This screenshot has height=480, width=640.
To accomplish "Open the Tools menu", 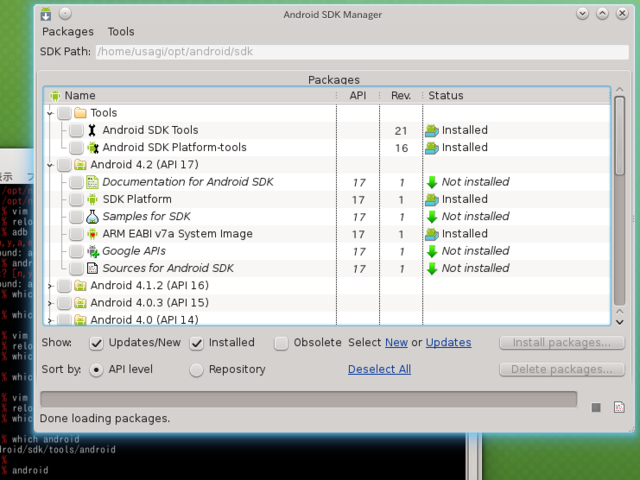I will coord(121,31).
